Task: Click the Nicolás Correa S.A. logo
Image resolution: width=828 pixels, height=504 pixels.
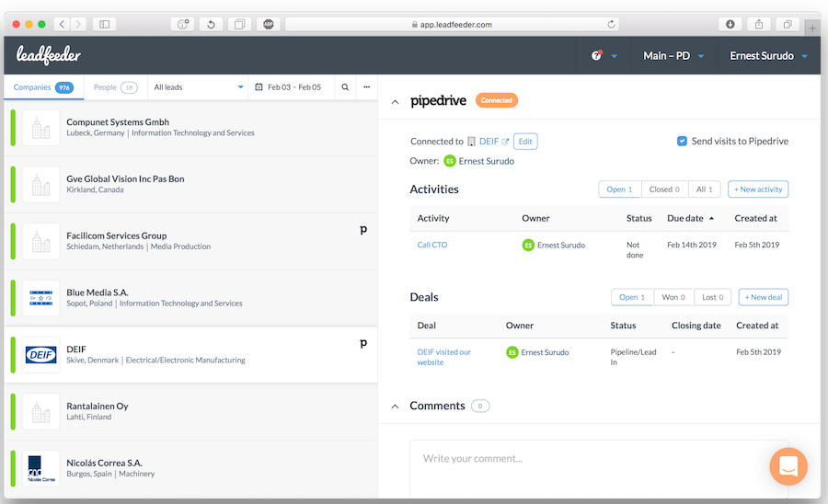Action: [40, 468]
